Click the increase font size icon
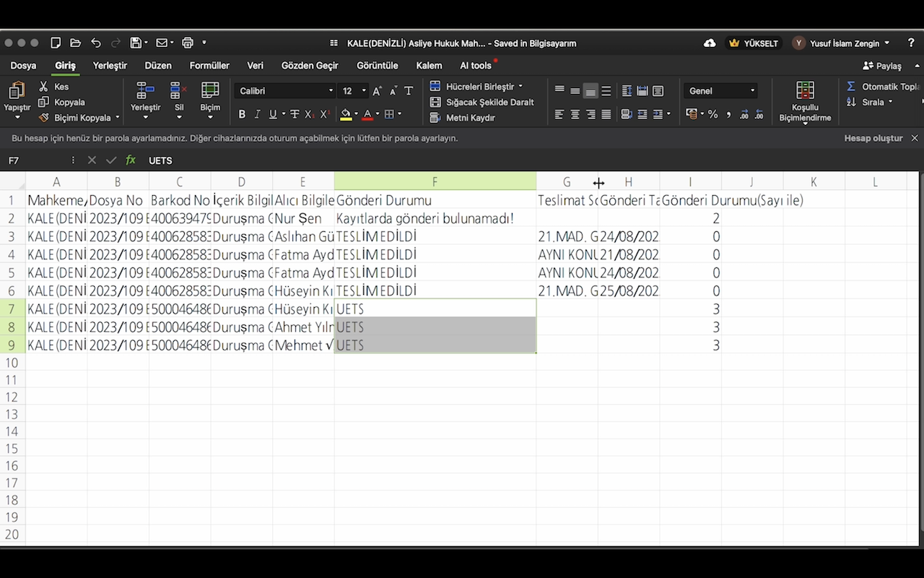The width and height of the screenshot is (924, 578). coord(377,91)
